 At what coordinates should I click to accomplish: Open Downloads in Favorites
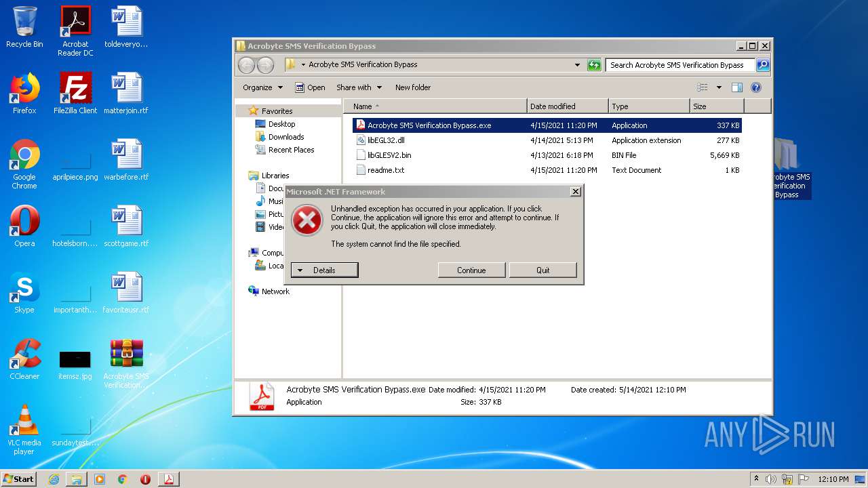285,137
